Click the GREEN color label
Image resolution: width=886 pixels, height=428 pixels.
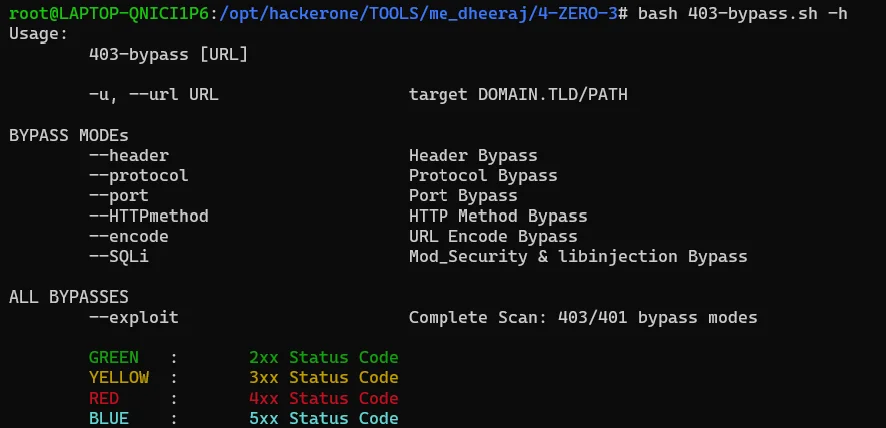(114, 358)
